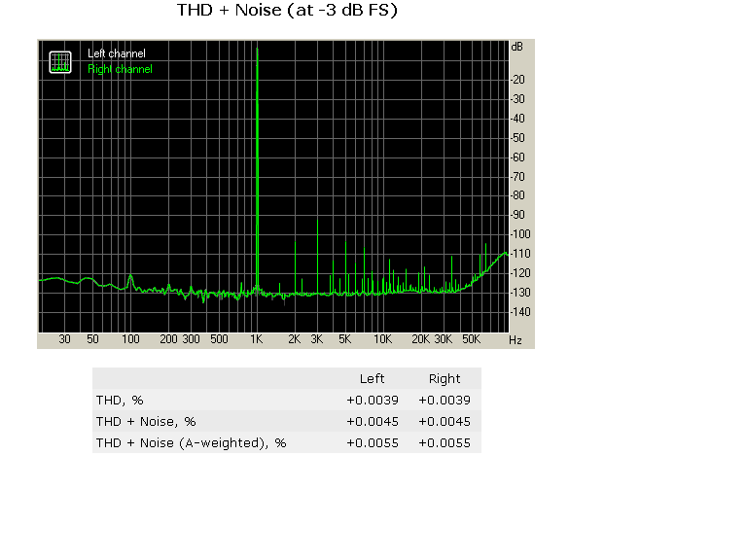Image resolution: width=747 pixels, height=560 pixels.
Task: Click the 'THD + Noise (at -3 dB FS)' title
Action: 287,10
